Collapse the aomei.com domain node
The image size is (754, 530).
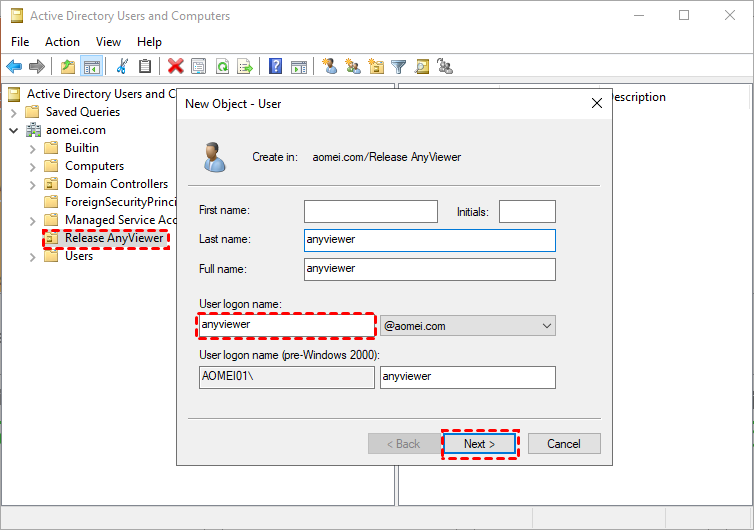(14, 130)
